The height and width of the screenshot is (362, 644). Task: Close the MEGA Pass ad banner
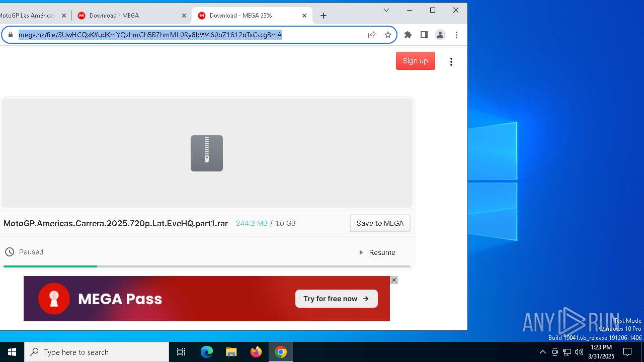[394, 280]
